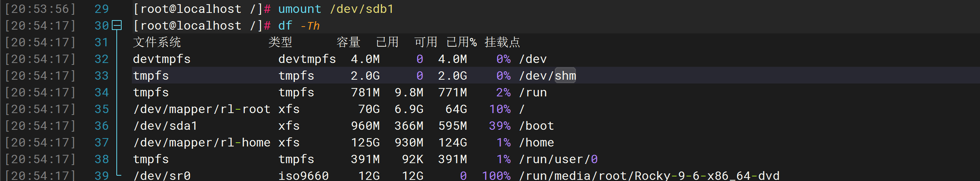Click the '100%' usage value
Screen dimensions: 980x181
(496, 176)
